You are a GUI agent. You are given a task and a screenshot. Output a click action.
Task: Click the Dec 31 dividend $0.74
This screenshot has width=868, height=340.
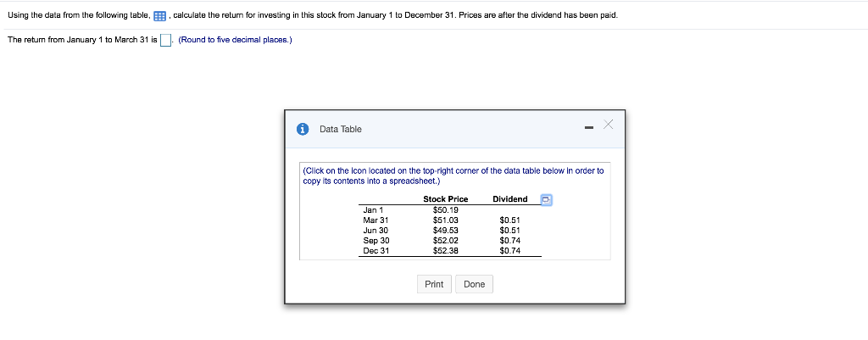tap(509, 251)
